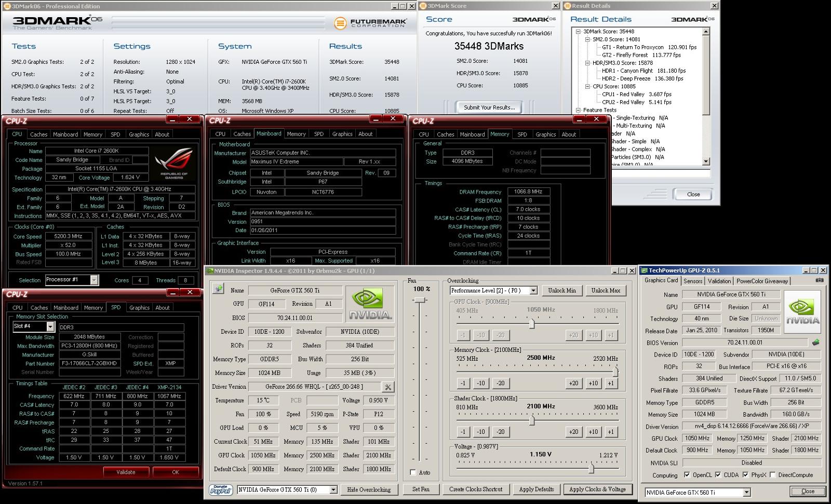Click Result Details scrollbar down arrow
The height and width of the screenshot is (504, 831).
pos(706,161)
